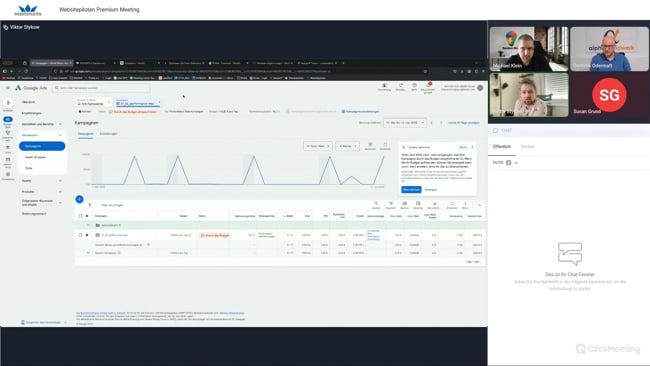
Task: Open the Hilfe icon in Google Ads header
Action: point(414,85)
